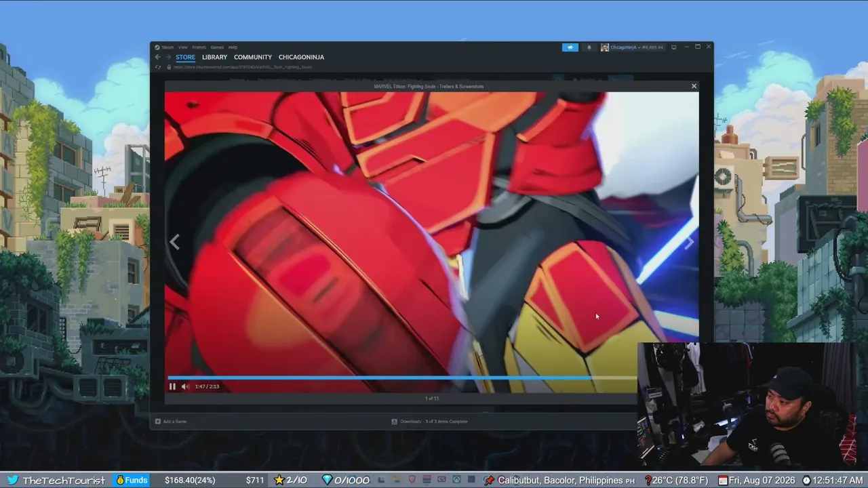
Task: Click the location pin icon in overlay bar
Action: [x=489, y=480]
